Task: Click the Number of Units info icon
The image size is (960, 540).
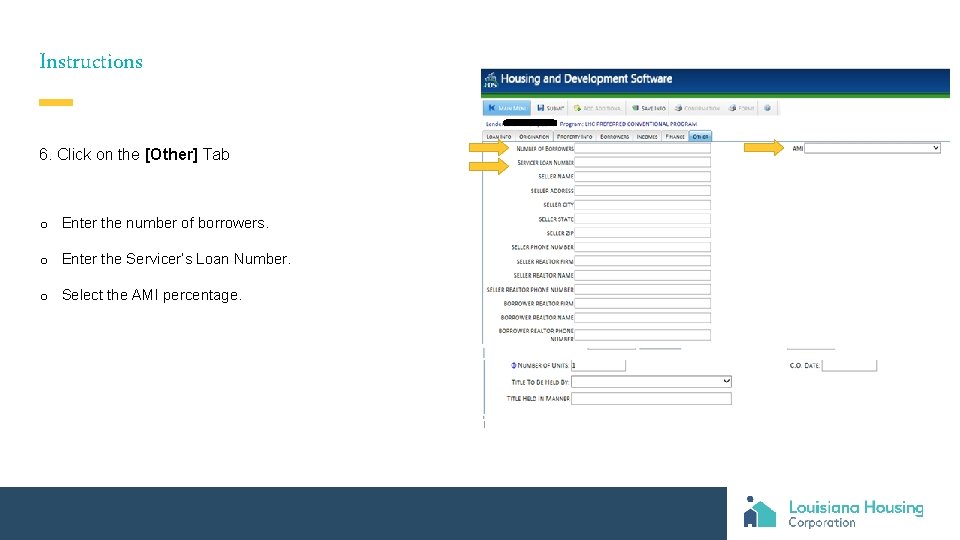Action: [x=514, y=366]
